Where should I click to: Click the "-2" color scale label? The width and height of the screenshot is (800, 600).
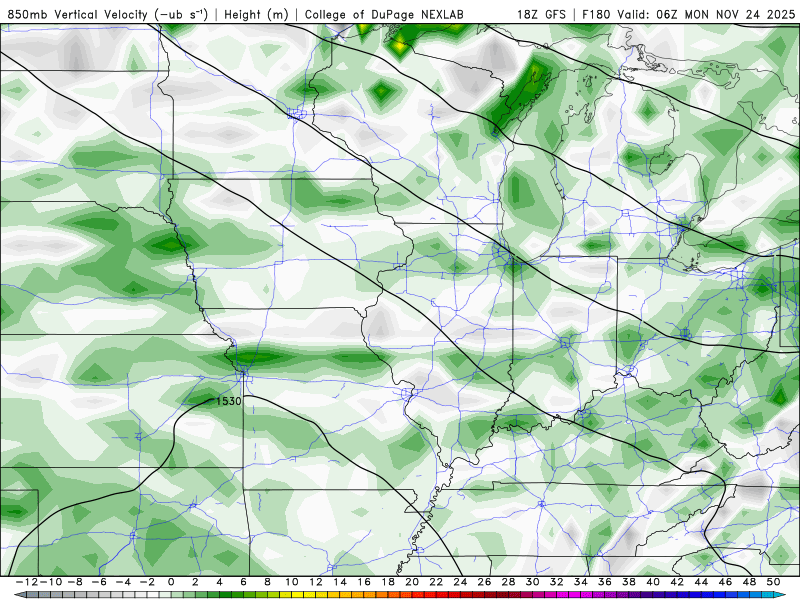coord(147,582)
